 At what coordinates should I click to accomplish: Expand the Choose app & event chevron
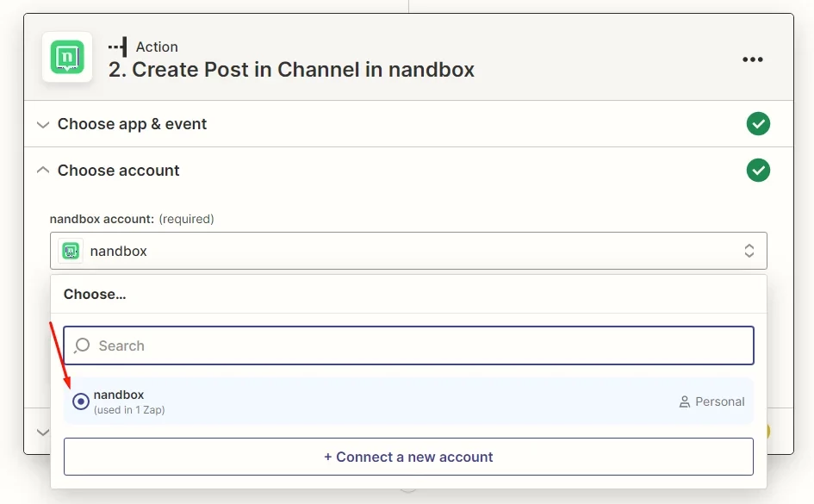click(x=43, y=124)
